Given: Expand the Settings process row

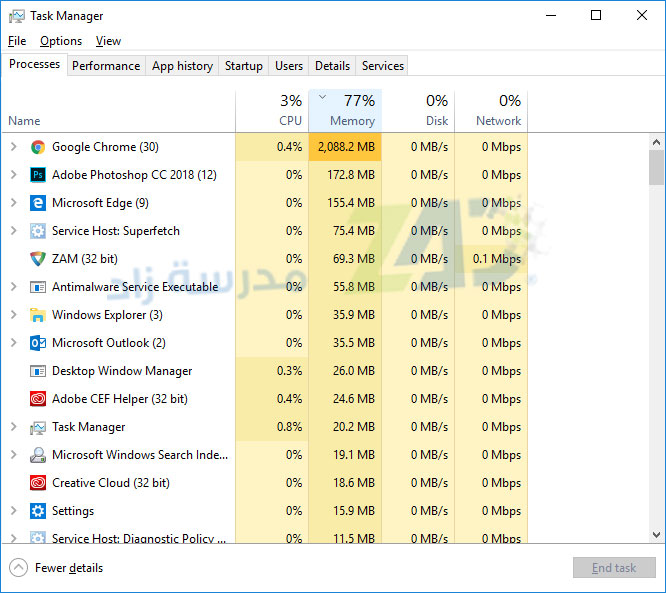Looking at the screenshot, I should pos(14,511).
